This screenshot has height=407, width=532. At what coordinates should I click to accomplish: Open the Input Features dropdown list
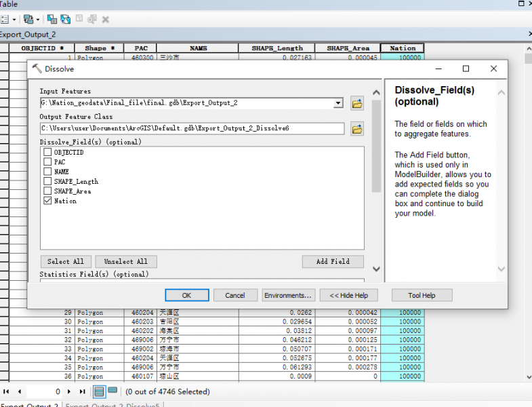point(338,103)
